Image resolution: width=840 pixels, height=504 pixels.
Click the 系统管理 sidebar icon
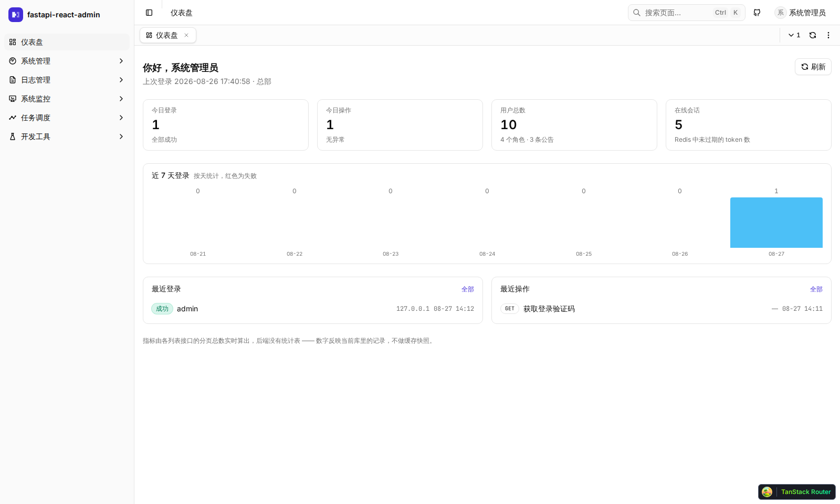click(x=13, y=61)
